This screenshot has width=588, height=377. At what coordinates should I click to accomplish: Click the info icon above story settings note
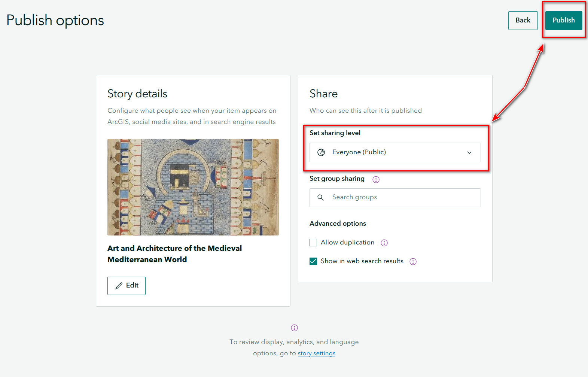pos(295,328)
